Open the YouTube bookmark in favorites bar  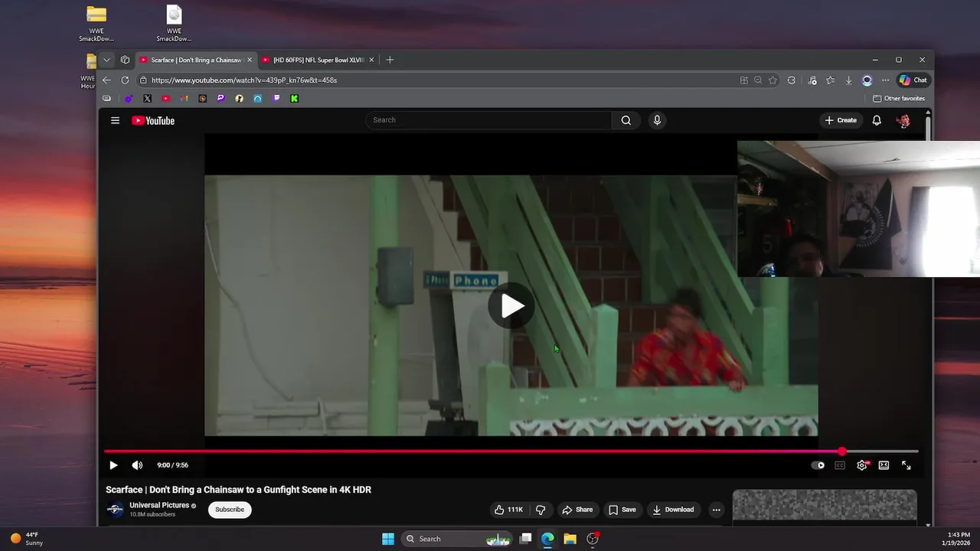(x=166, y=99)
